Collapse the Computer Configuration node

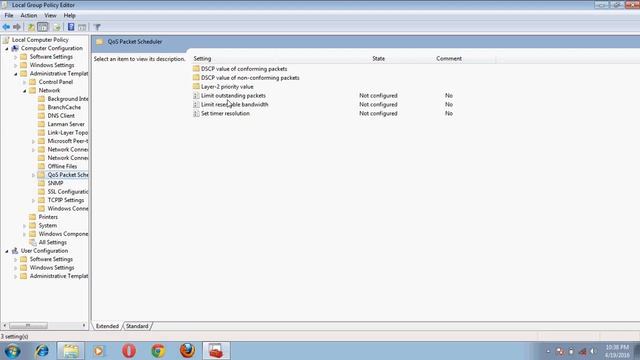pos(7,49)
